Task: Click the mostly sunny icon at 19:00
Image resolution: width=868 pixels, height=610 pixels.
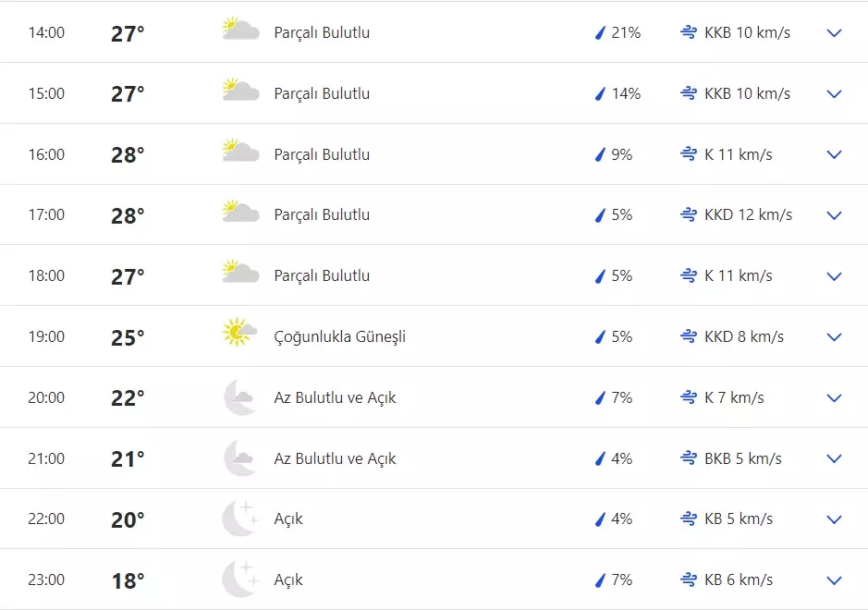Action: point(239,334)
